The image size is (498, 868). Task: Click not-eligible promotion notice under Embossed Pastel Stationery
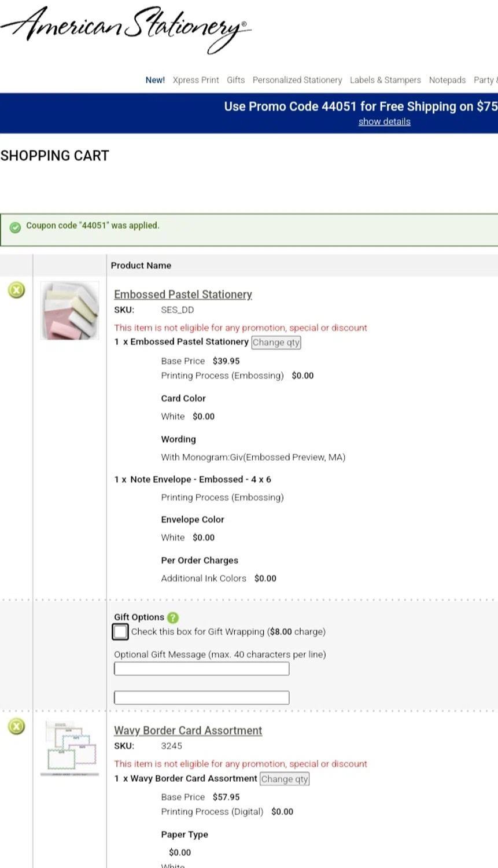[x=241, y=328]
